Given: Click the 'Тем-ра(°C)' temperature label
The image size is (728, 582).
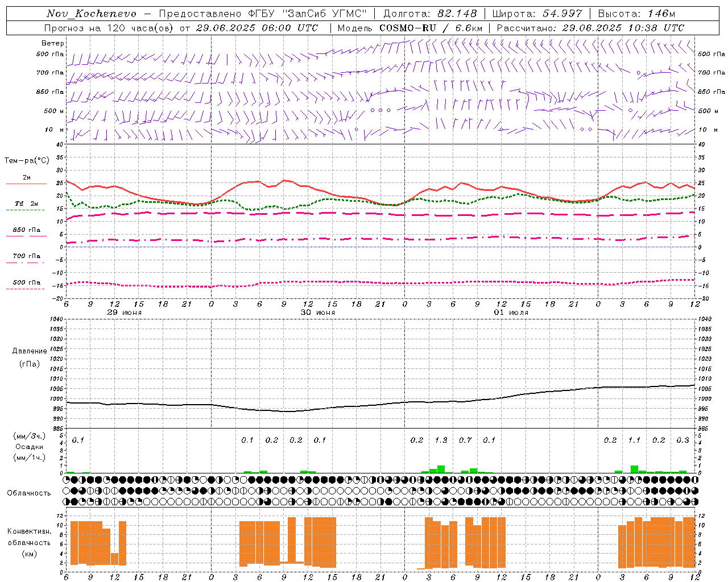Looking at the screenshot, I should pos(27,161).
